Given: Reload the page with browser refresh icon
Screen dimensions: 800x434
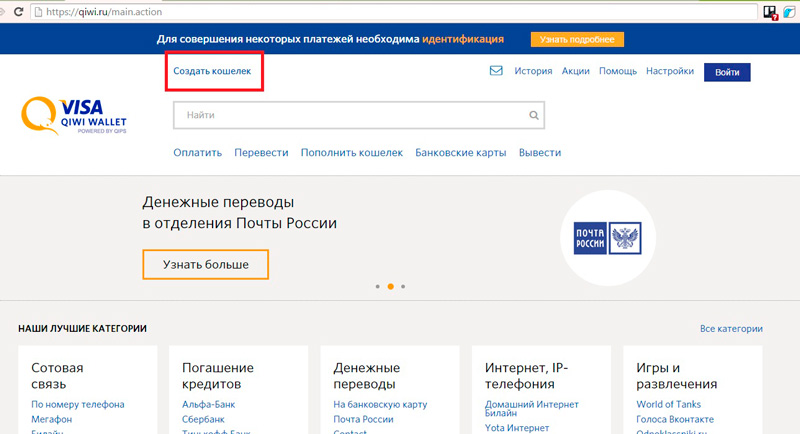Looking at the screenshot, I should (x=18, y=11).
